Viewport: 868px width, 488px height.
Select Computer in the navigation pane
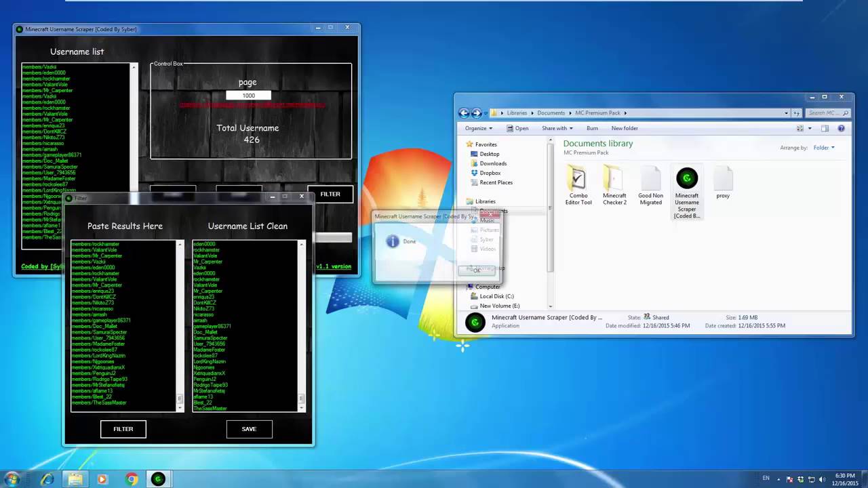pos(487,287)
